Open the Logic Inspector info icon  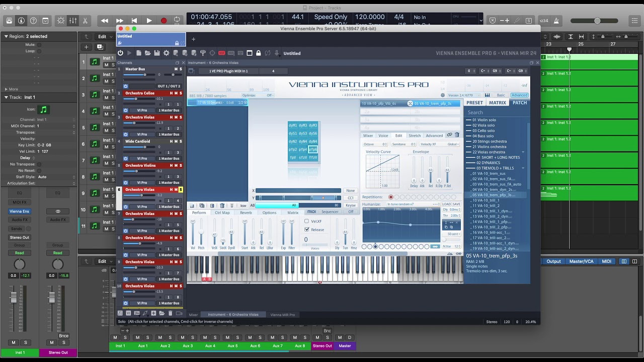(x=21, y=21)
